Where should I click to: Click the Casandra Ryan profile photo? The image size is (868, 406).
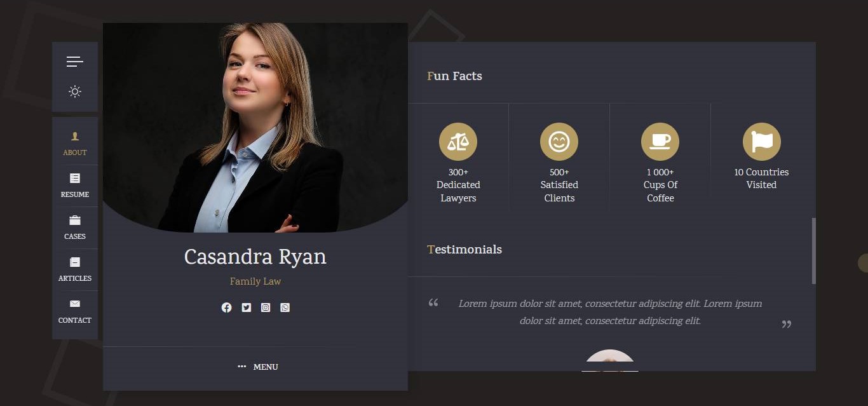coord(255,127)
